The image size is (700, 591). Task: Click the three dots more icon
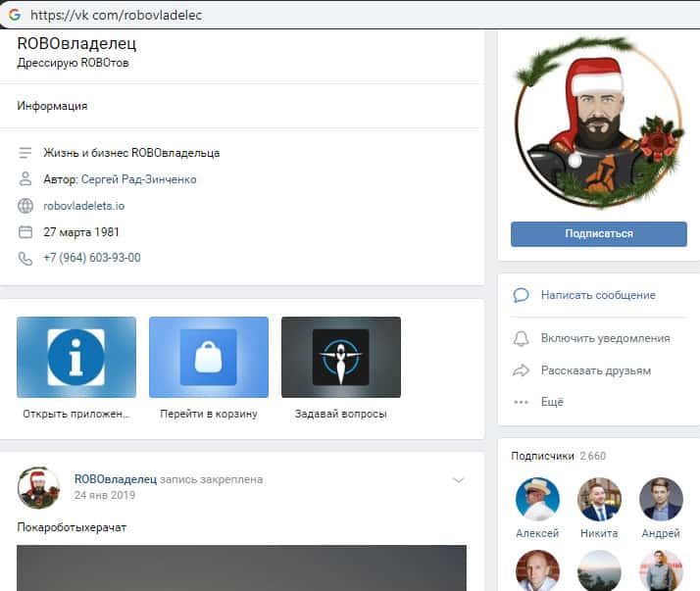(521, 402)
